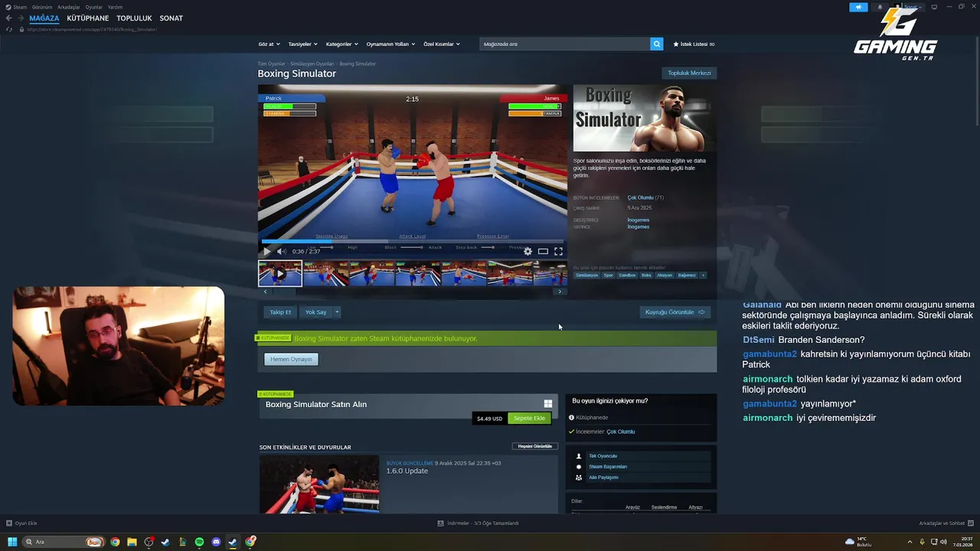Screen dimensions: 980x551
Task: Open the Oyunlar menu
Action: 93,7
